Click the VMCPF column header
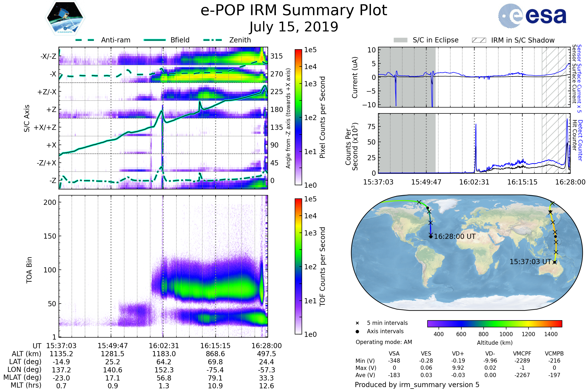Screen dimensions: 588x392 pyautogui.click(x=522, y=354)
